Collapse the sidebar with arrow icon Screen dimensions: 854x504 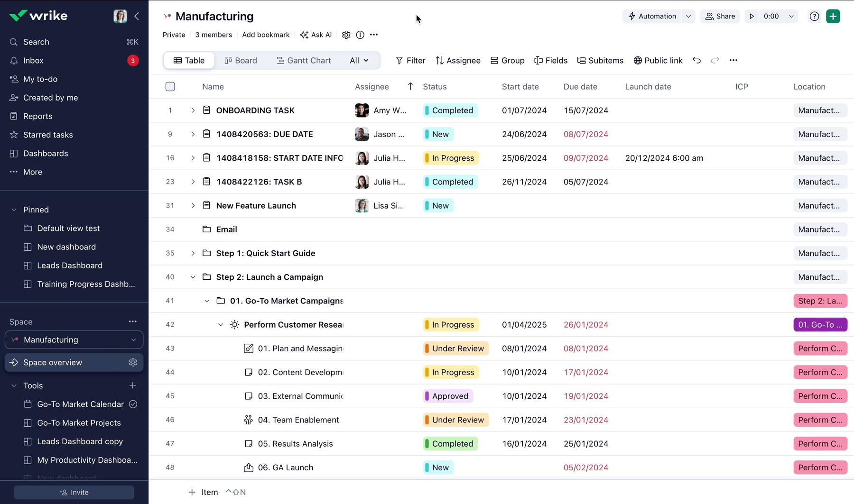(137, 16)
